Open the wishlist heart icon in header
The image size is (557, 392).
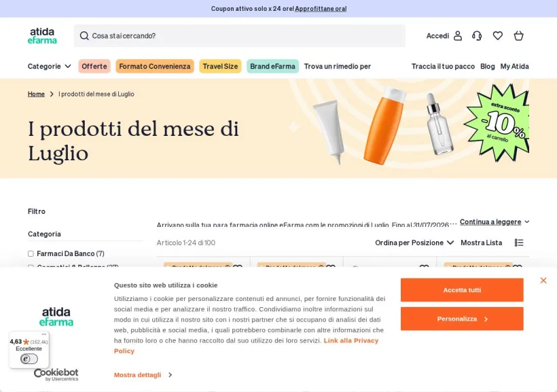498,35
